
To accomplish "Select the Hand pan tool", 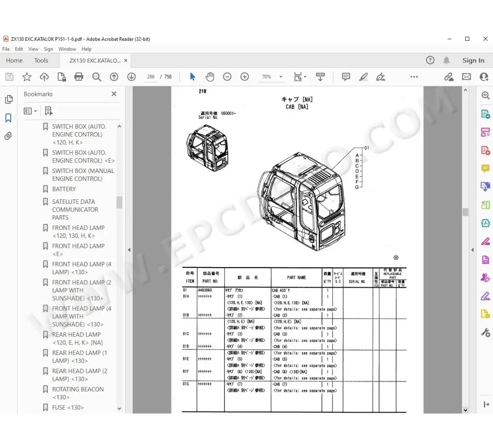I will click(210, 77).
